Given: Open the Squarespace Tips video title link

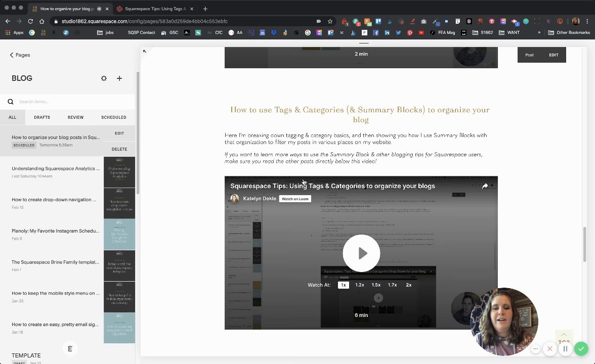Looking at the screenshot, I should (332, 186).
